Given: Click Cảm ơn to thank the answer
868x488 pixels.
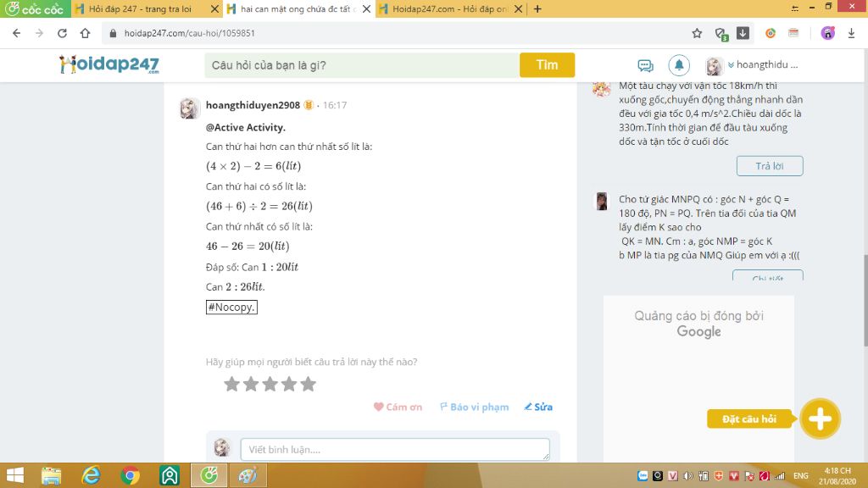Looking at the screenshot, I should pos(398,407).
